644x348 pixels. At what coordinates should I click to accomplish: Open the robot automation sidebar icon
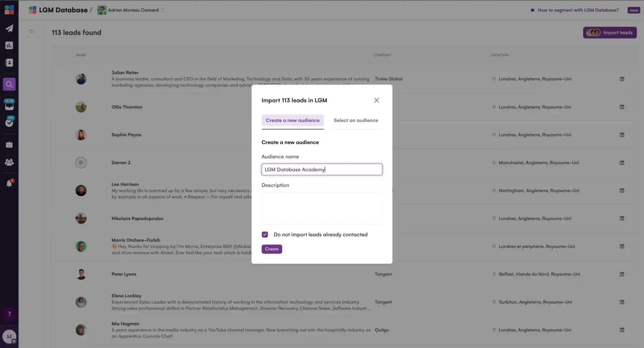coord(9,144)
